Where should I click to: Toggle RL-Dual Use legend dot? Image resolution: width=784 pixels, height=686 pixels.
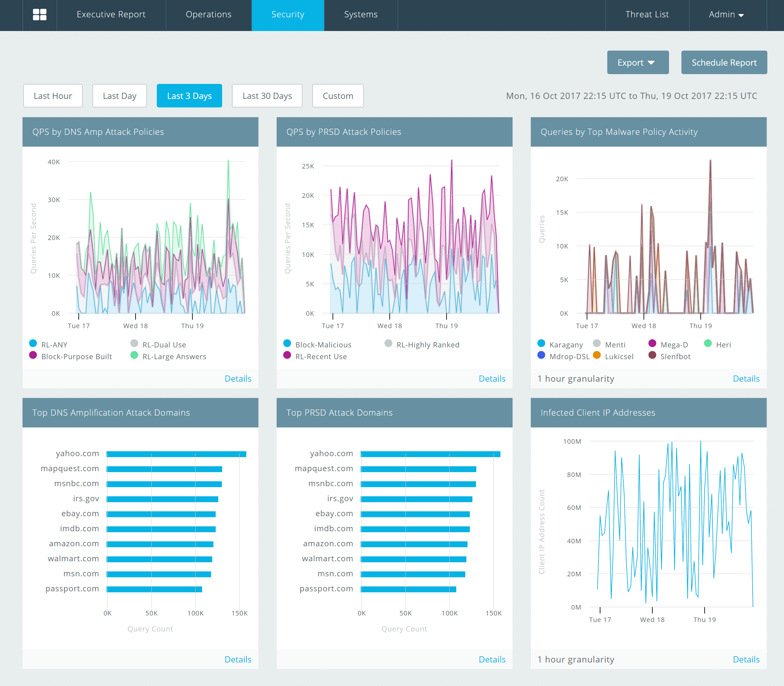pyautogui.click(x=134, y=343)
